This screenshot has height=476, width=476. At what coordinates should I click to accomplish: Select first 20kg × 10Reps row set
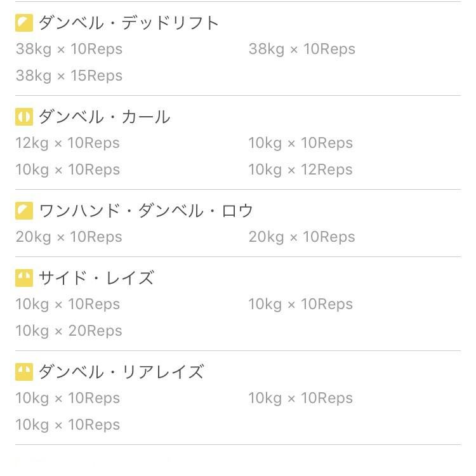(69, 237)
